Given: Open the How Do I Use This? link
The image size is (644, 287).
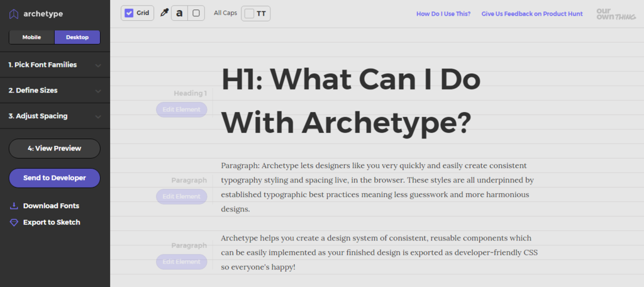Looking at the screenshot, I should 443,14.
